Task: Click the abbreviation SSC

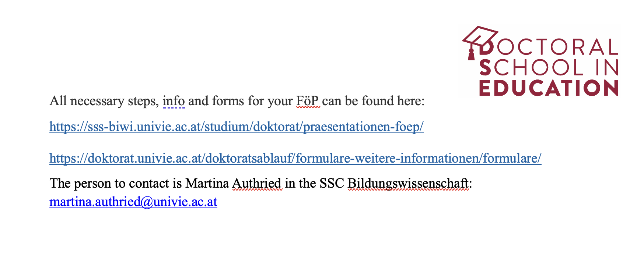Action: (332, 183)
